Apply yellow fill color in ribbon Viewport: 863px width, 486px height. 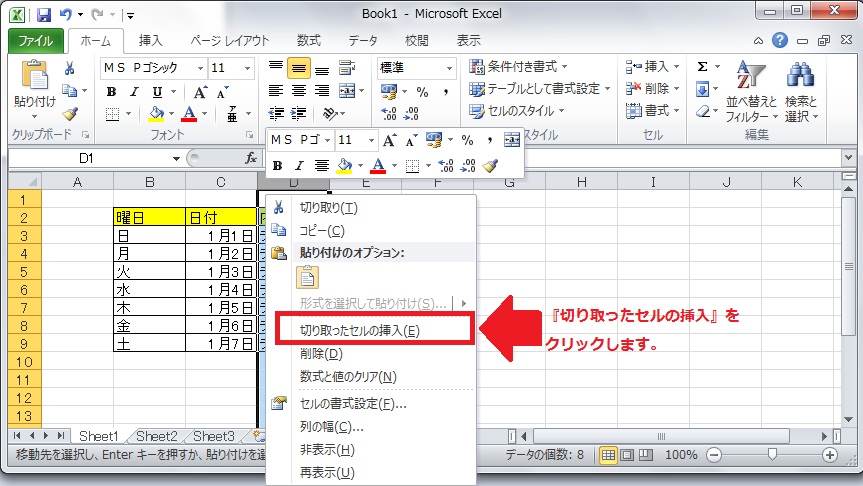[157, 114]
